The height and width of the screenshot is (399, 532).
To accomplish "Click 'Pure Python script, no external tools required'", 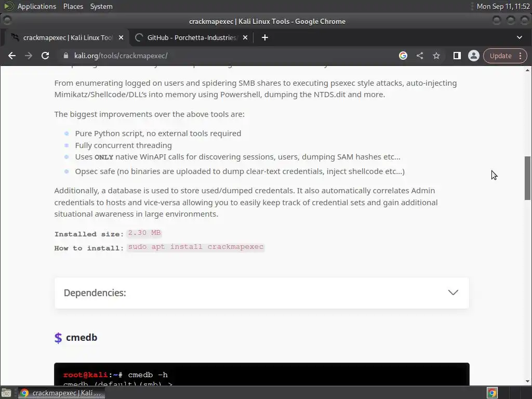I will (x=158, y=134).
